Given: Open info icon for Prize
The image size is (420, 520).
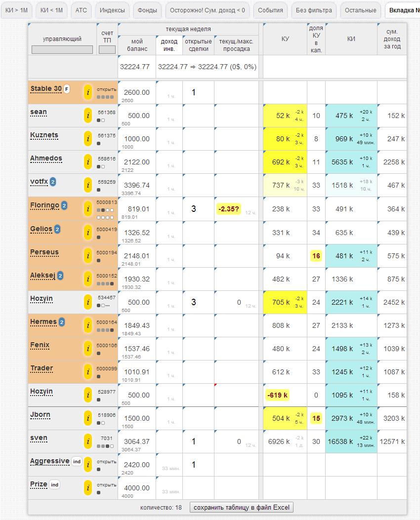Looking at the screenshot, I should point(88,488).
